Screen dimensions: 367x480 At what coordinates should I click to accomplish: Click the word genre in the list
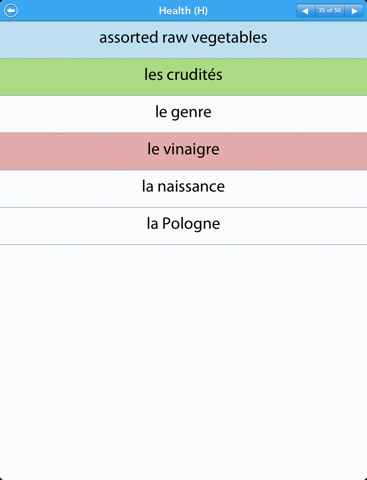[x=191, y=113]
